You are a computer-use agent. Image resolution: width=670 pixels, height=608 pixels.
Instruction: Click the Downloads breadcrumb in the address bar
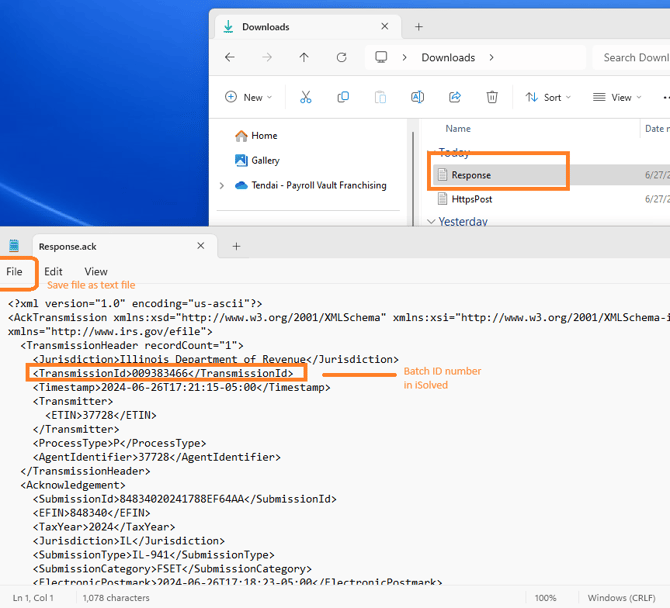(448, 58)
